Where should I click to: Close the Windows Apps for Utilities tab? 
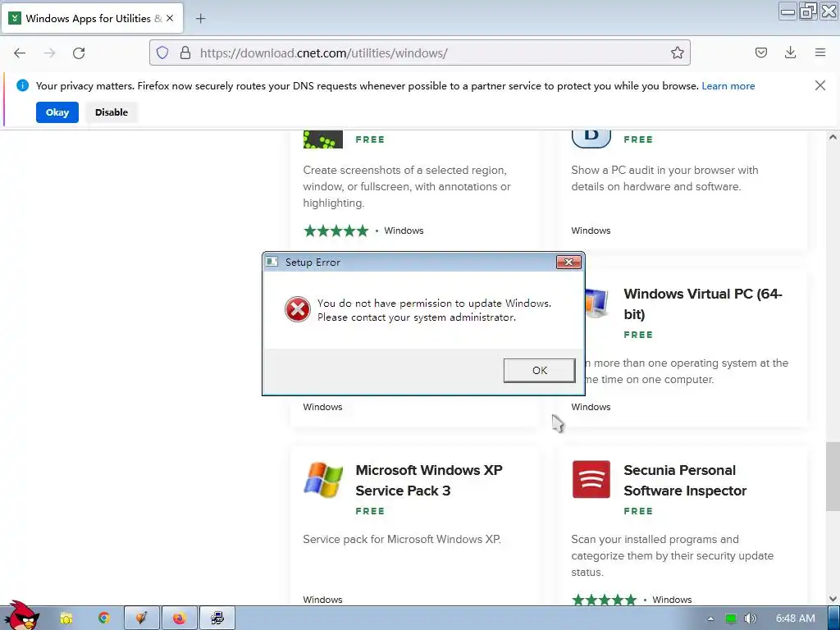[x=170, y=18]
